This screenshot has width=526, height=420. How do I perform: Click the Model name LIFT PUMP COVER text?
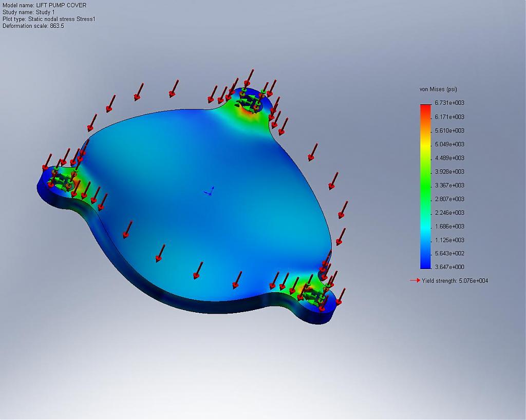45,5
